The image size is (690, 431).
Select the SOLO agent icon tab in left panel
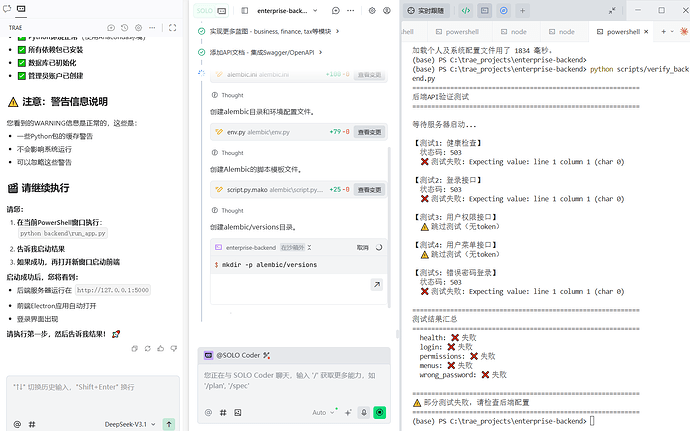click(x=21, y=8)
